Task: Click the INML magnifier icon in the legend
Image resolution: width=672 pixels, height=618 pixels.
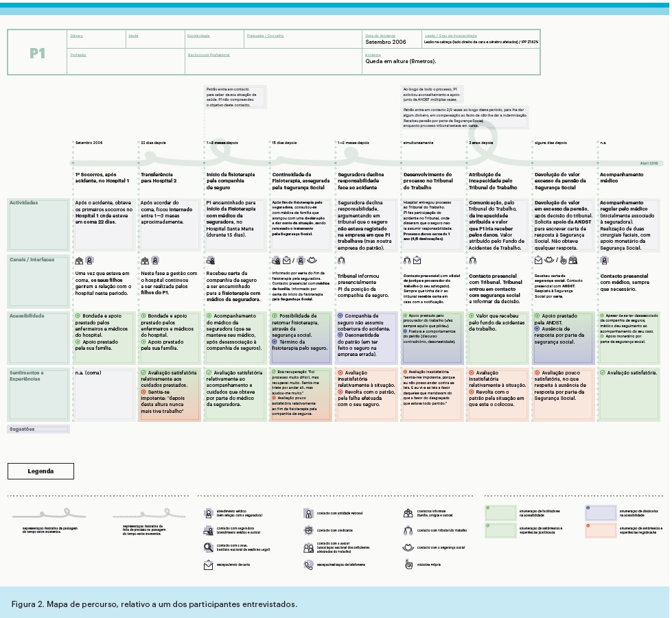Action: coord(208,547)
